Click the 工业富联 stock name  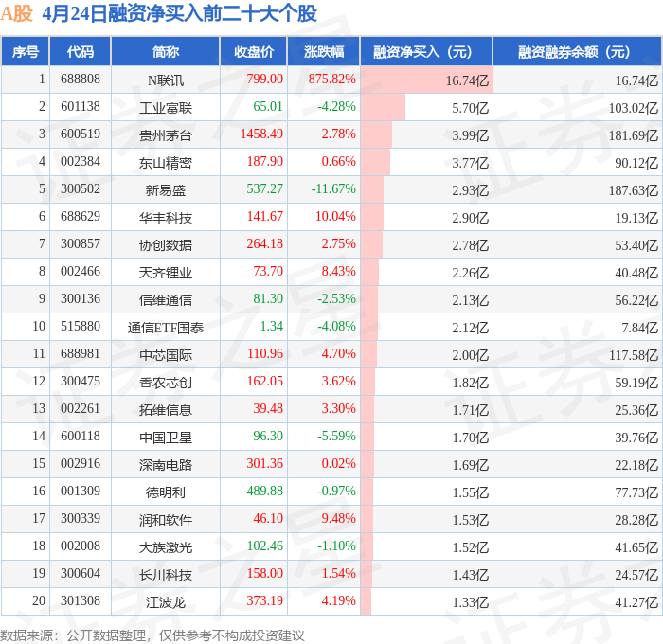click(166, 108)
